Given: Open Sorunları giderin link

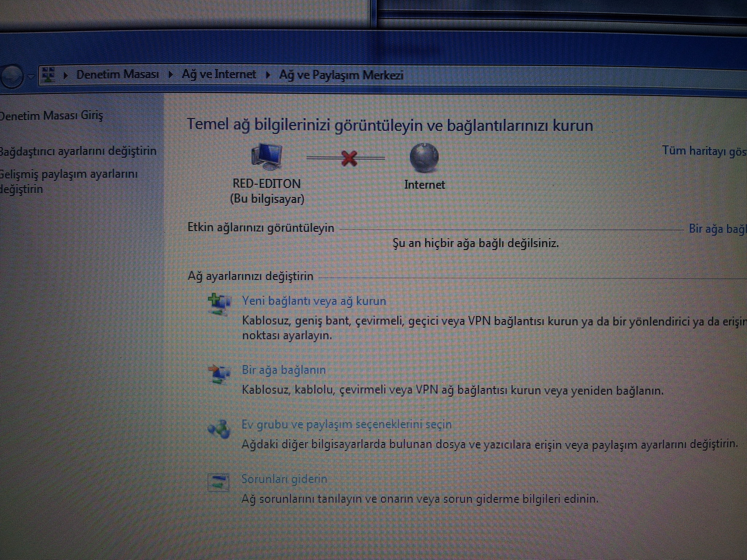Looking at the screenshot, I should pos(284,479).
